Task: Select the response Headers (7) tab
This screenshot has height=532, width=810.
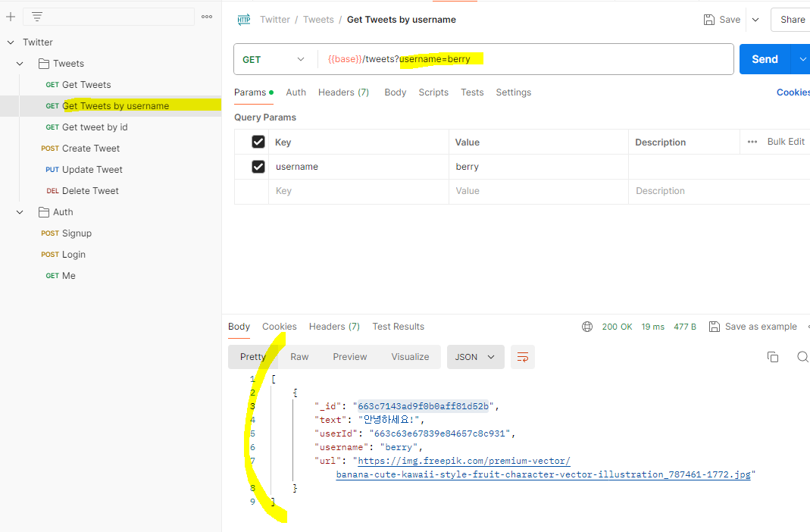Action: point(334,327)
